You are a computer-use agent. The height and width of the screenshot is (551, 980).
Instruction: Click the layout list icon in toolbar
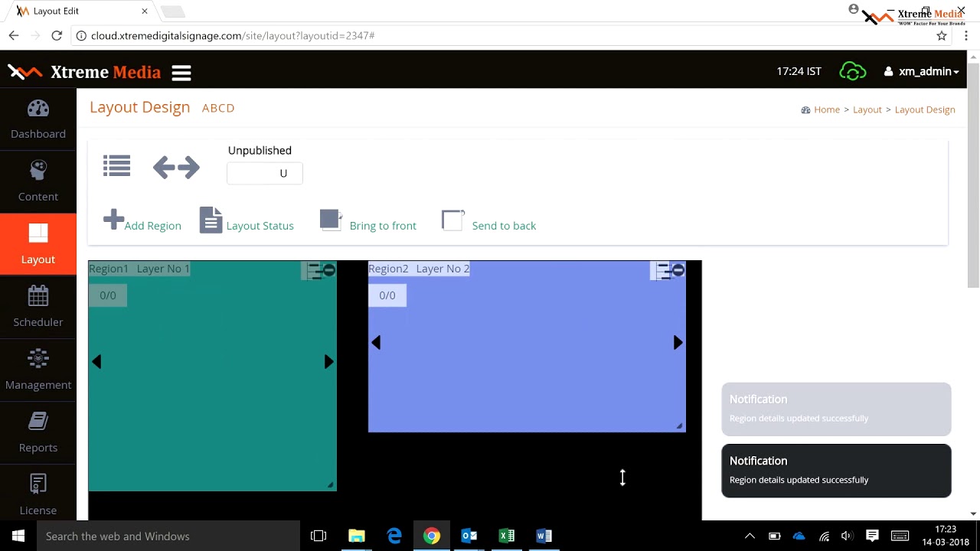[x=117, y=166]
